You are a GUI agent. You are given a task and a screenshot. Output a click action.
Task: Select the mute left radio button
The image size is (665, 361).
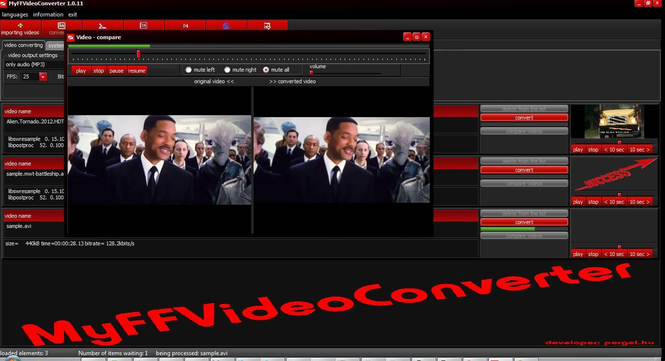(188, 70)
